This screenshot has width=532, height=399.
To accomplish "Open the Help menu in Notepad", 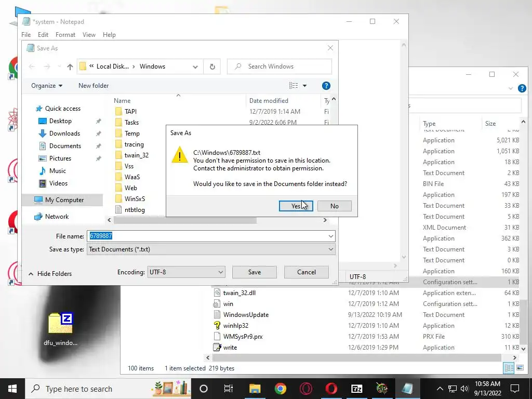I will click(x=109, y=35).
